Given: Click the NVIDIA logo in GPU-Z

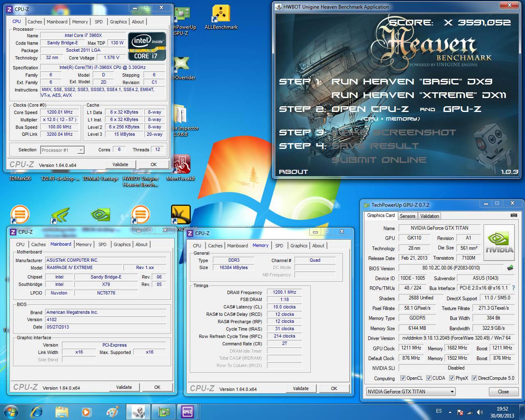Looking at the screenshot, I should [499, 243].
